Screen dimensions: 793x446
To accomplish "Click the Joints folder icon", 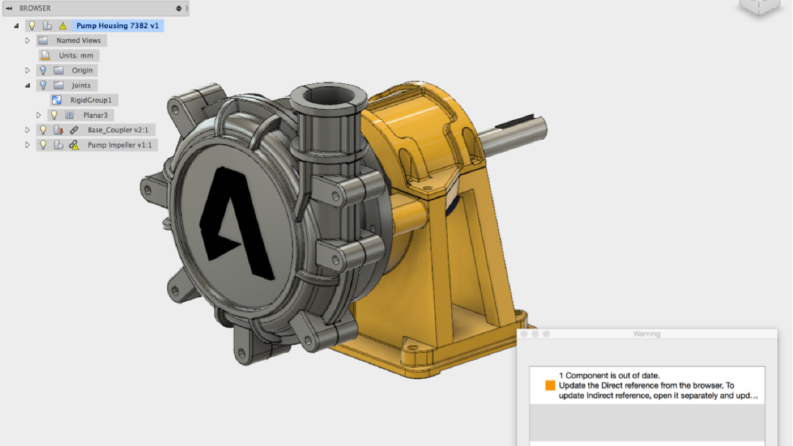I will [x=59, y=85].
